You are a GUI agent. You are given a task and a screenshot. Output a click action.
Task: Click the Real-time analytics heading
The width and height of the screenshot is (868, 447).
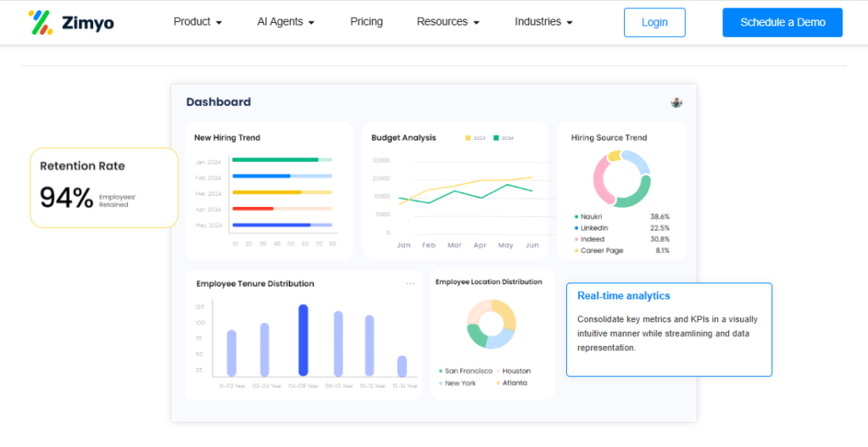624,296
